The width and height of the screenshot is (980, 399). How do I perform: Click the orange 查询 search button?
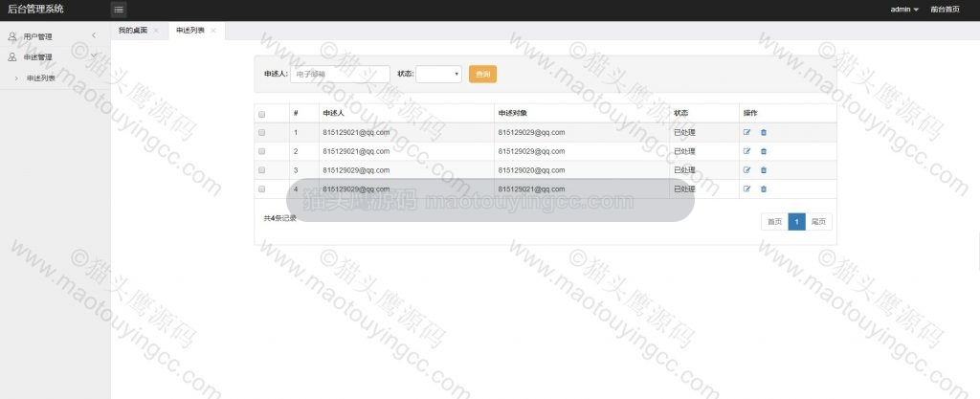coord(482,75)
